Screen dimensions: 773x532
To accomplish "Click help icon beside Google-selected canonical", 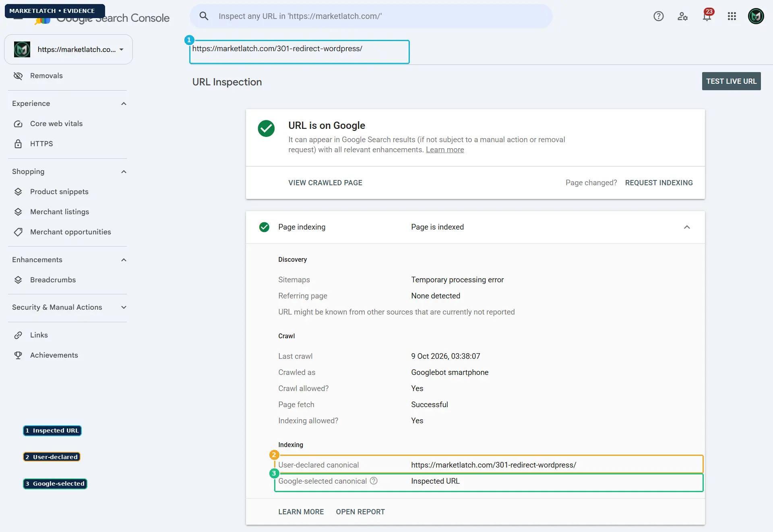I will [x=374, y=481].
